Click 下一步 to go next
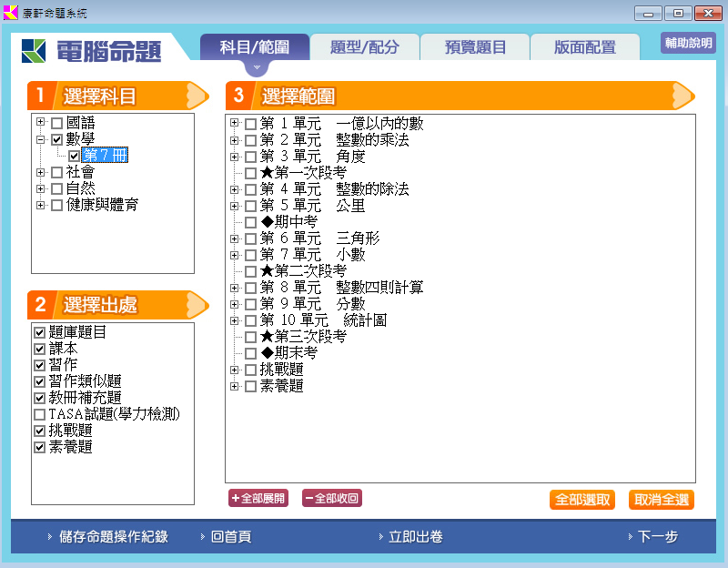The height and width of the screenshot is (568, 728). click(657, 537)
